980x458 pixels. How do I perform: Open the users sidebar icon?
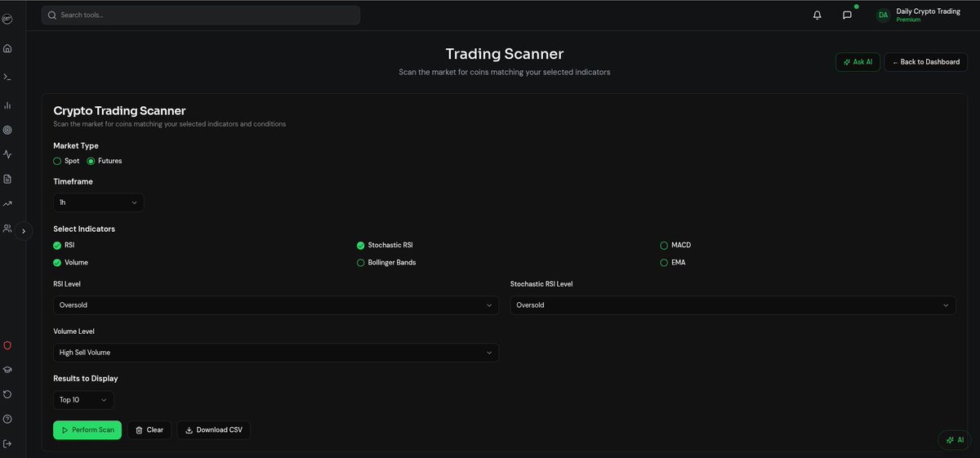coord(7,229)
